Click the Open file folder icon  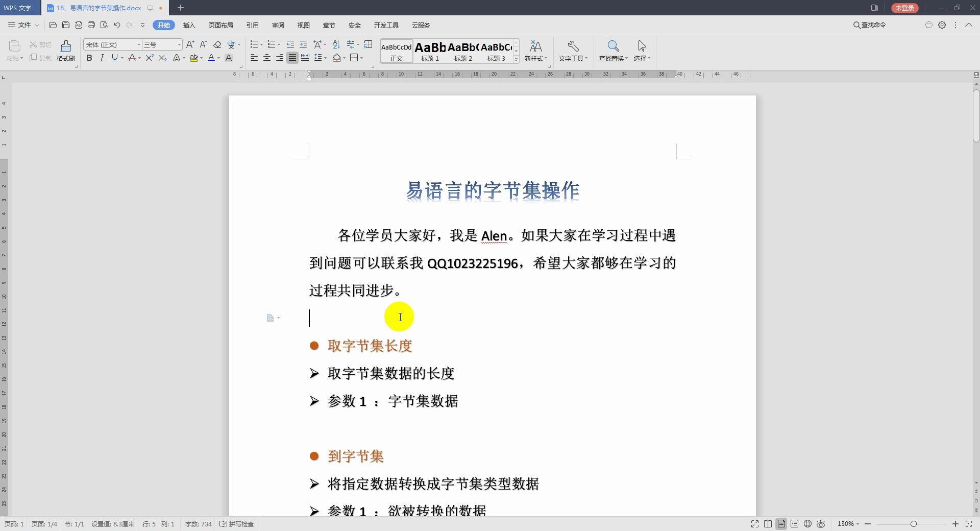pos(53,25)
